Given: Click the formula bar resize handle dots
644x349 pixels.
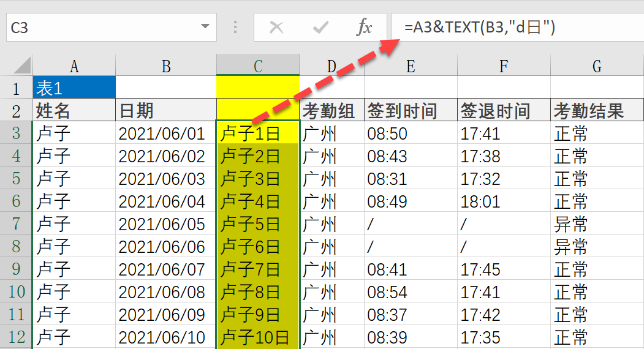Looking at the screenshot, I should click(235, 27).
